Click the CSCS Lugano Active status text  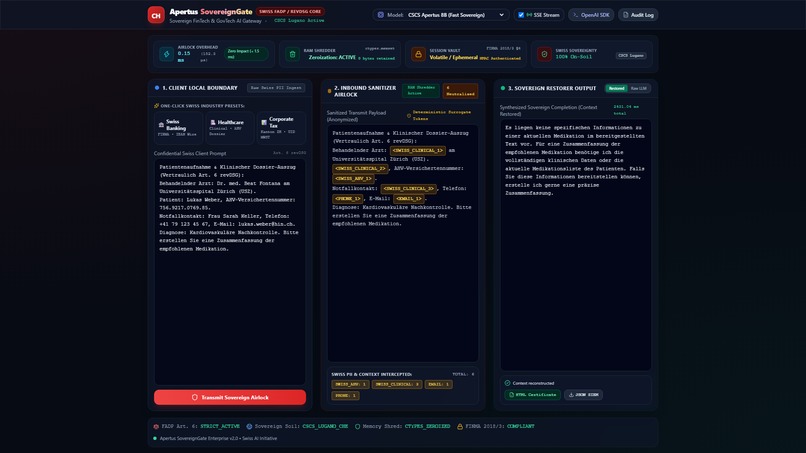coord(299,21)
